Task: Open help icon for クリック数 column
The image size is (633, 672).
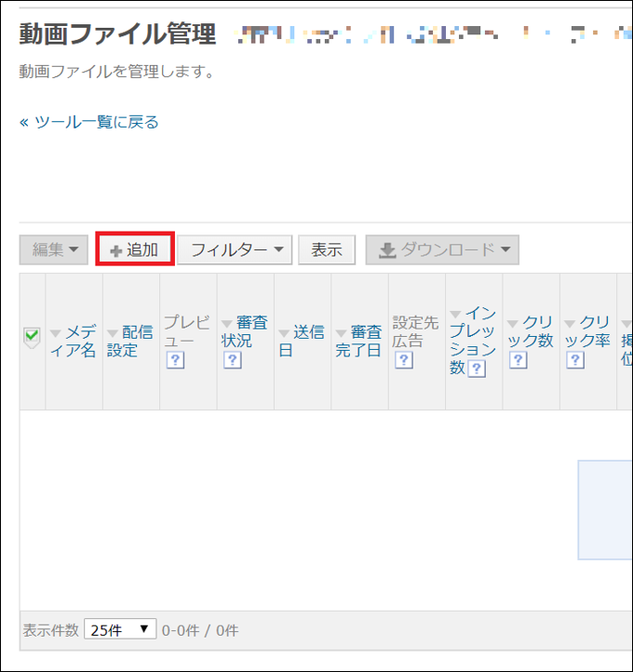Action: click(519, 360)
